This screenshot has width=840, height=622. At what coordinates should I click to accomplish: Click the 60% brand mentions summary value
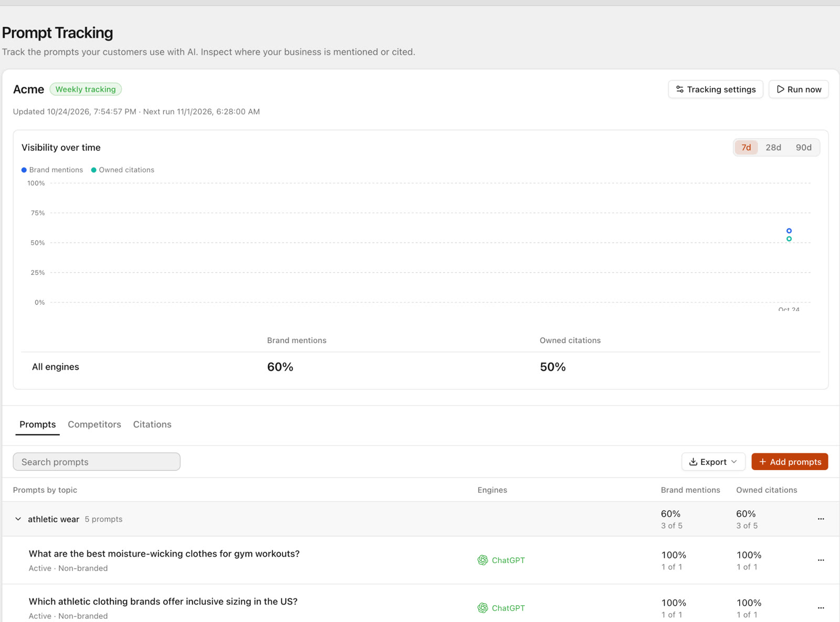pyautogui.click(x=280, y=367)
